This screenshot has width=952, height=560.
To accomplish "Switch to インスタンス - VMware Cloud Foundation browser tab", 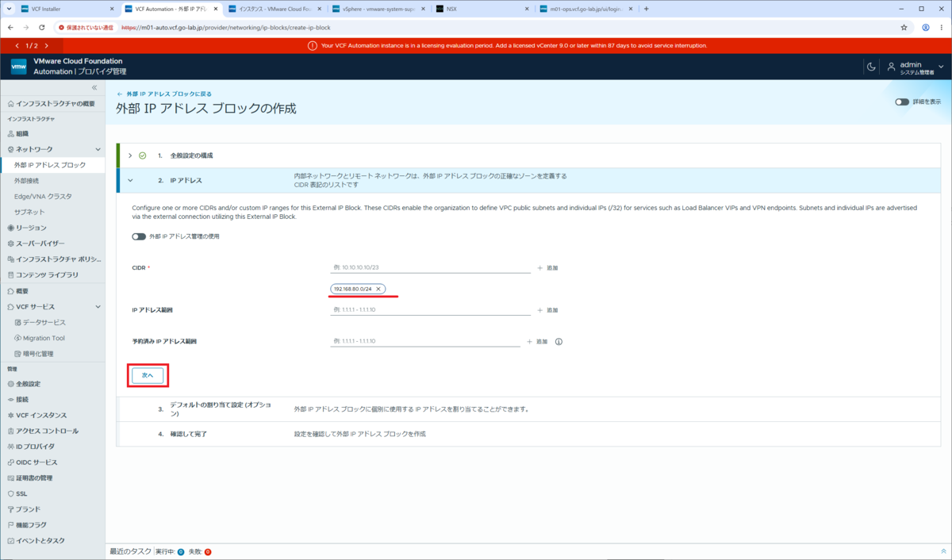I will (274, 9).
